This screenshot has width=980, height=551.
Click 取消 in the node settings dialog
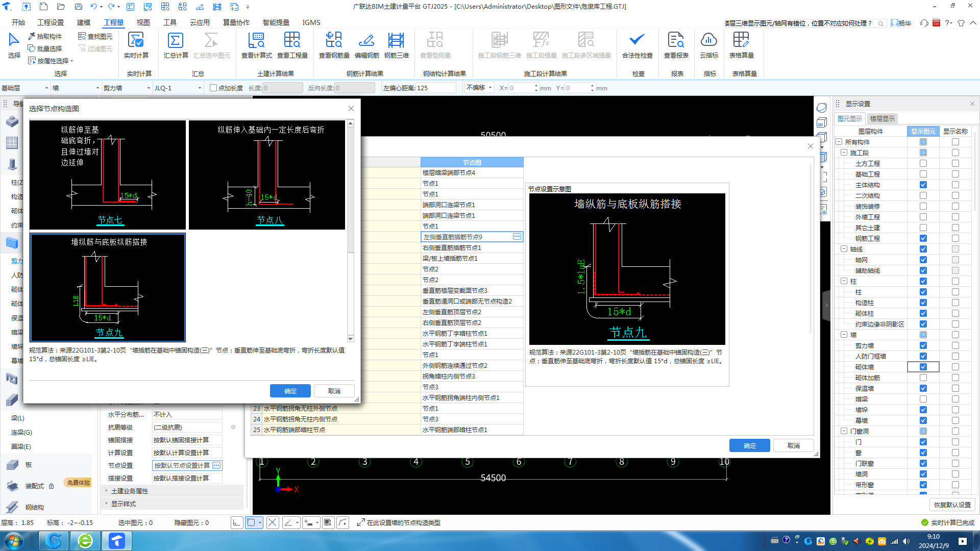coord(794,445)
